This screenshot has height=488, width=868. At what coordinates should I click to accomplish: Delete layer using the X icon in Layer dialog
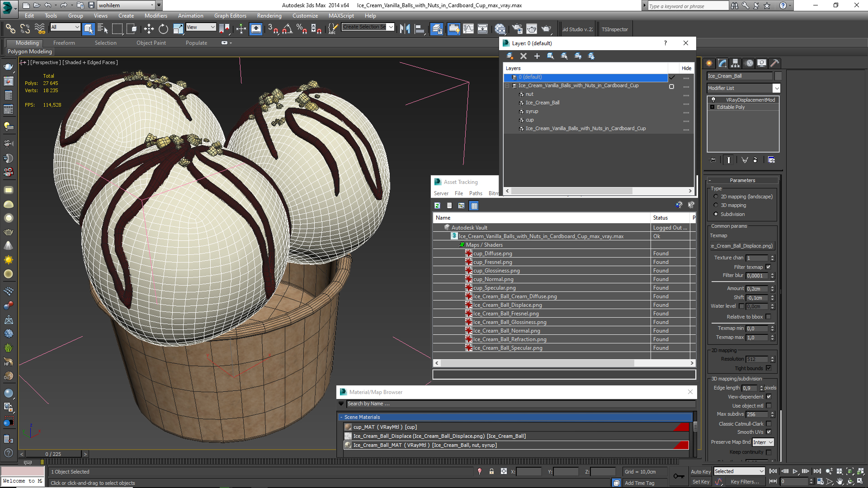pyautogui.click(x=523, y=56)
